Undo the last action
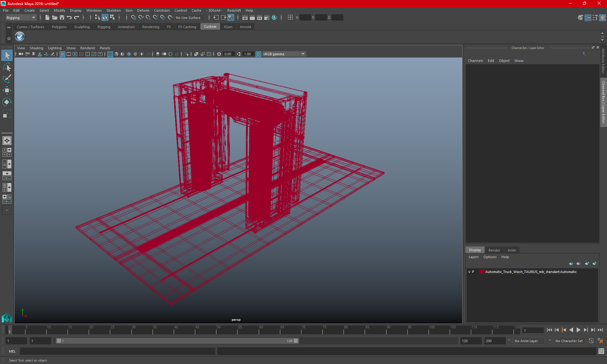 pos(69,18)
